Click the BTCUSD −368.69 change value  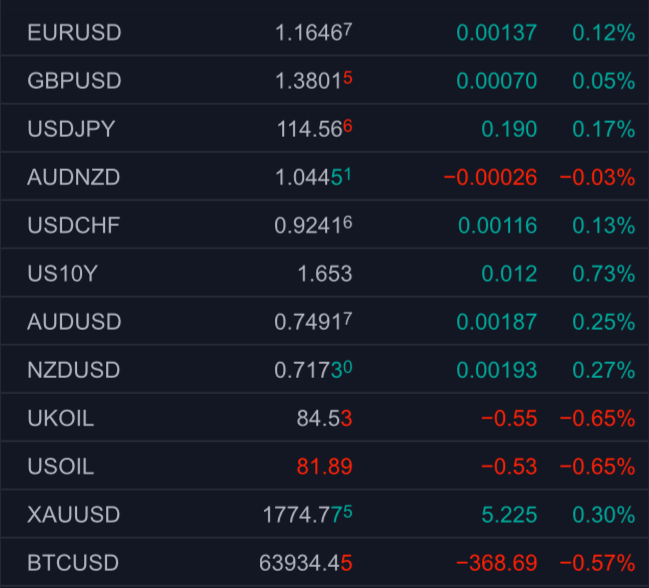pyautogui.click(x=497, y=563)
